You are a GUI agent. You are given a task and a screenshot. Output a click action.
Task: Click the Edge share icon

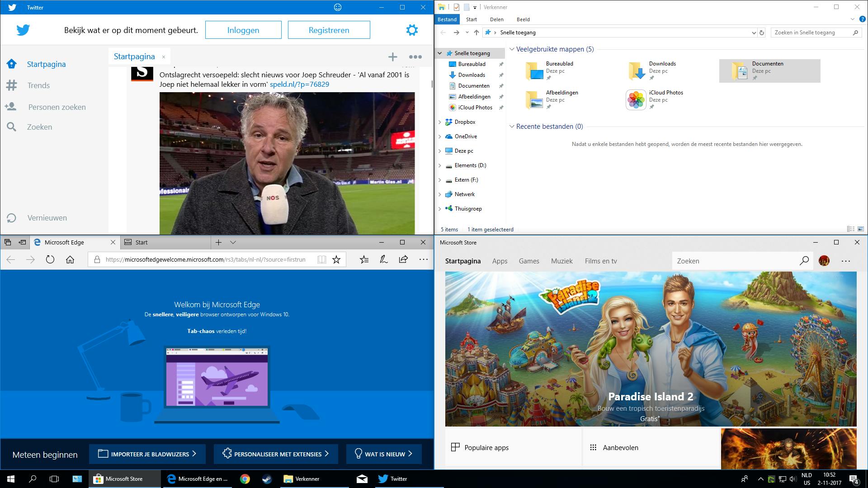[403, 259]
